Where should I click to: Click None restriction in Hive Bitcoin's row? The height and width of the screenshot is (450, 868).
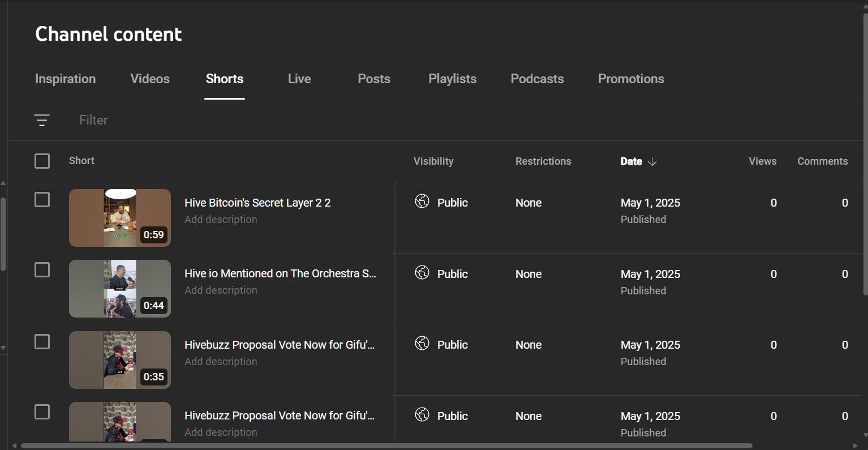click(x=528, y=203)
